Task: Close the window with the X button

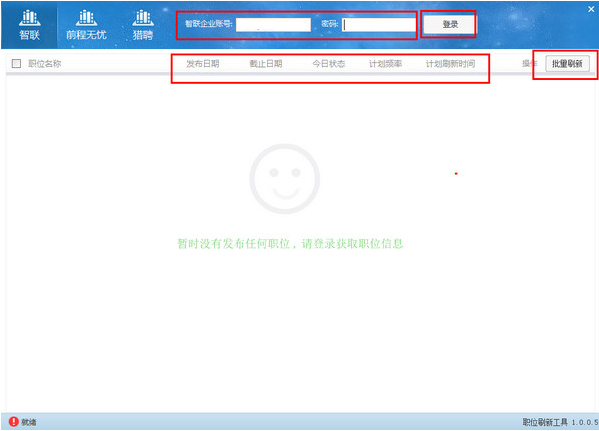Action: [591, 9]
